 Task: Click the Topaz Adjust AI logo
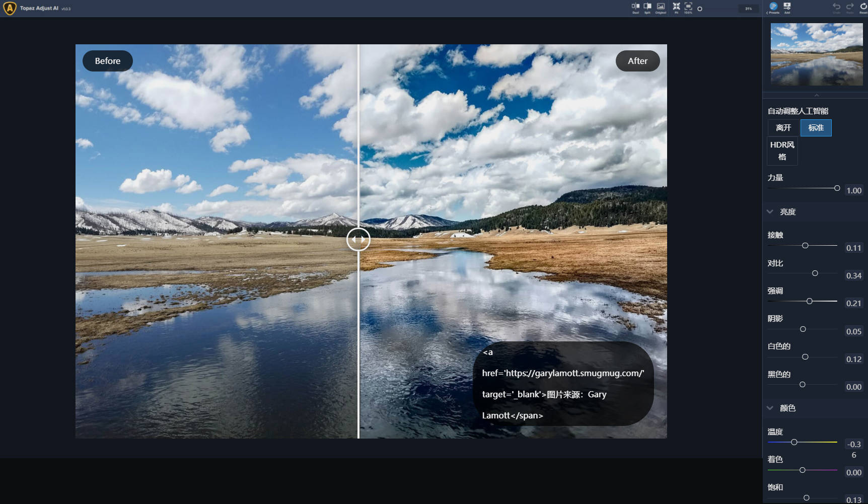(x=10, y=8)
